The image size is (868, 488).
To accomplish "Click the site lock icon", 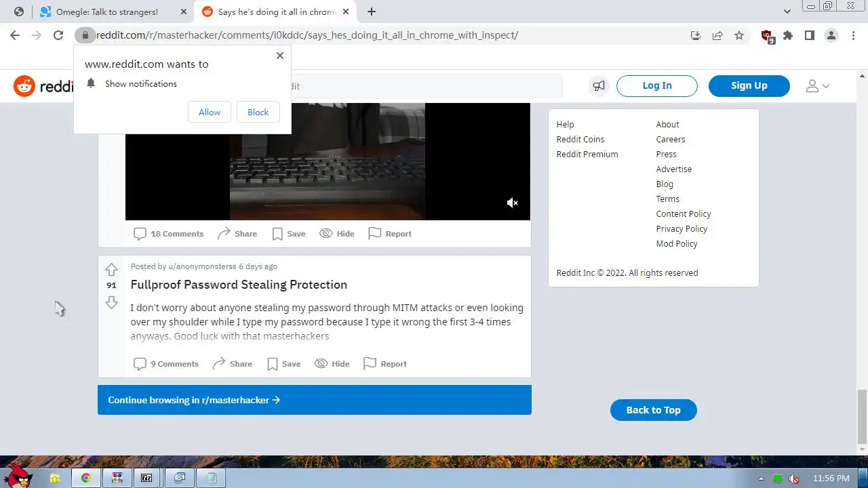I will [85, 35].
